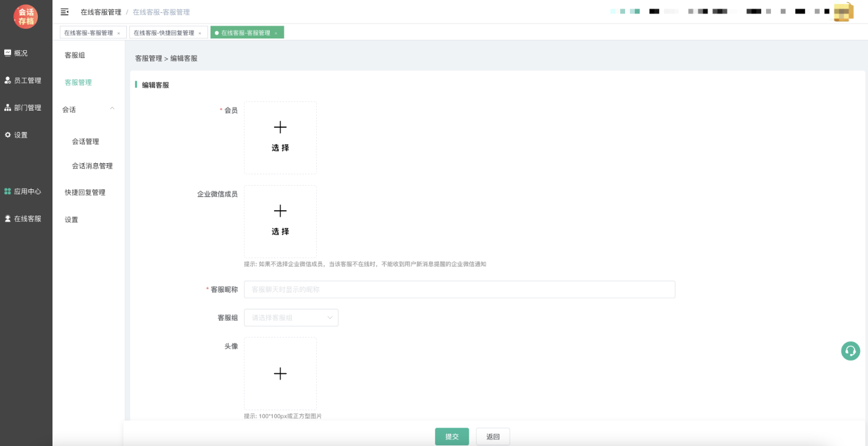
Task: Open the 客服组 dropdown selector
Action: pyautogui.click(x=291, y=318)
